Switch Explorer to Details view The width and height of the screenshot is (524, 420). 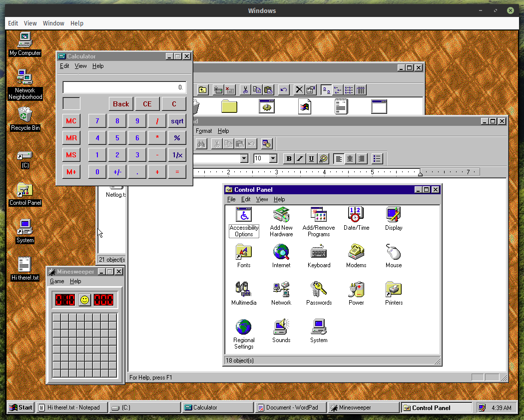click(361, 90)
